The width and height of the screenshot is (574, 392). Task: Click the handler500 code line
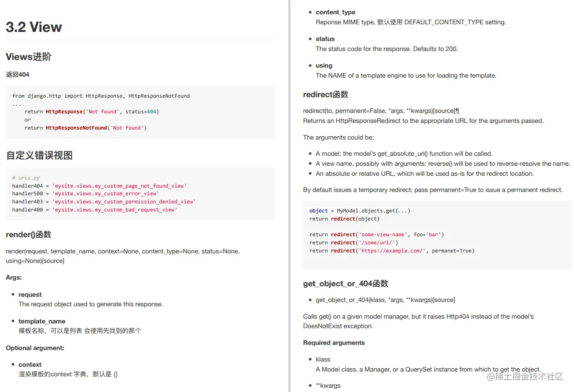pyautogui.click(x=85, y=193)
